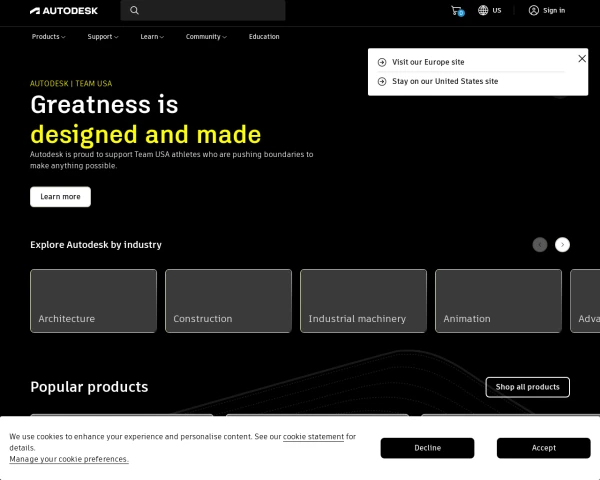Close the site selection popup
The width and height of the screenshot is (600, 480).
point(582,59)
